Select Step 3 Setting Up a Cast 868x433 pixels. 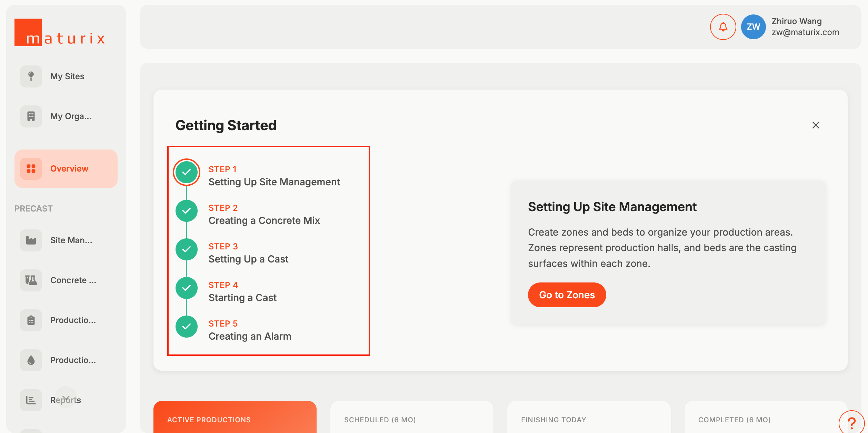[x=248, y=259]
